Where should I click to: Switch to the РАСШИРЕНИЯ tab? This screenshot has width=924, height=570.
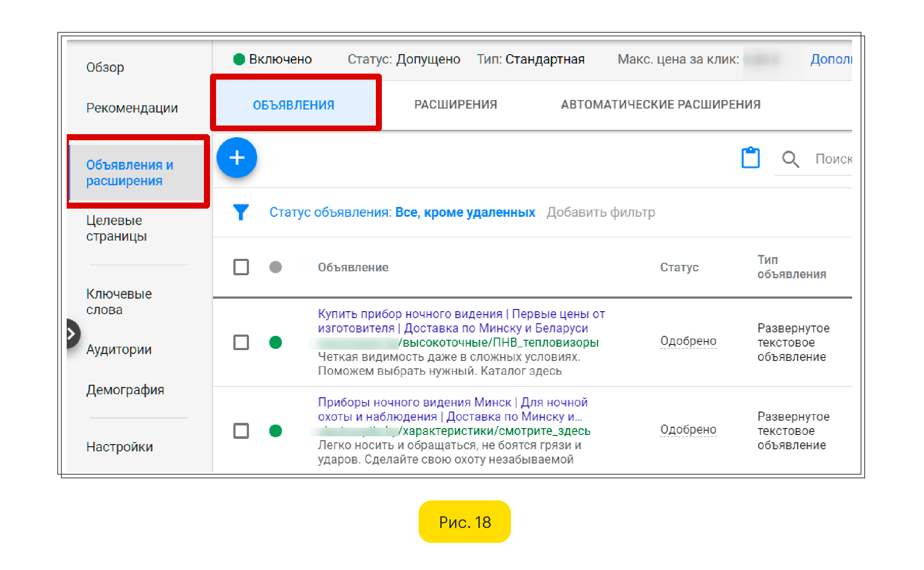point(455,105)
